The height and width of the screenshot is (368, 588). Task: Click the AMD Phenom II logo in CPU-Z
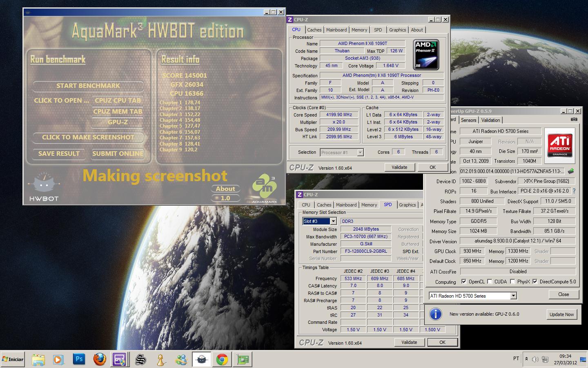pyautogui.click(x=426, y=55)
